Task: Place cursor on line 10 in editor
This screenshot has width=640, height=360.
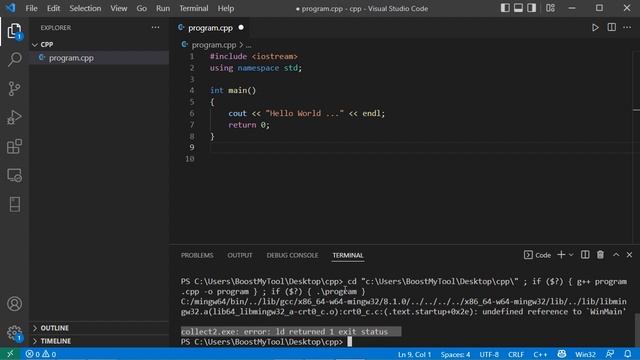Action: (420, 159)
